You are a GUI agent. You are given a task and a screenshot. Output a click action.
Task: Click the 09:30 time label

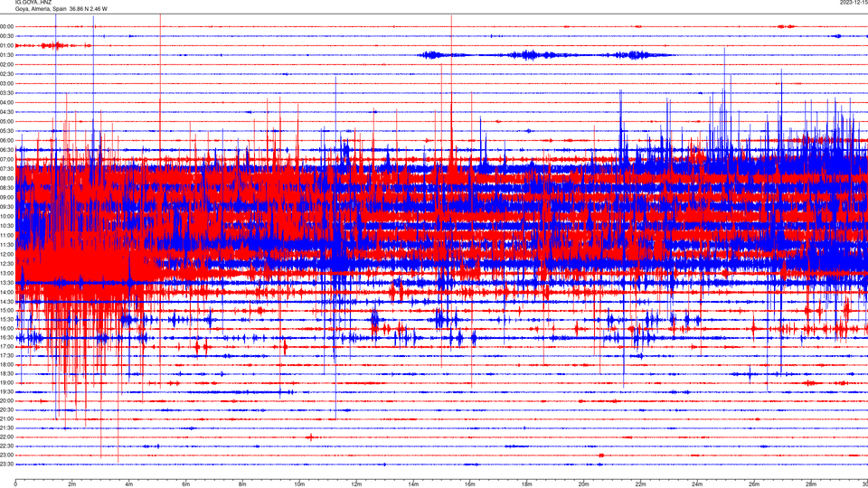(x=7, y=207)
